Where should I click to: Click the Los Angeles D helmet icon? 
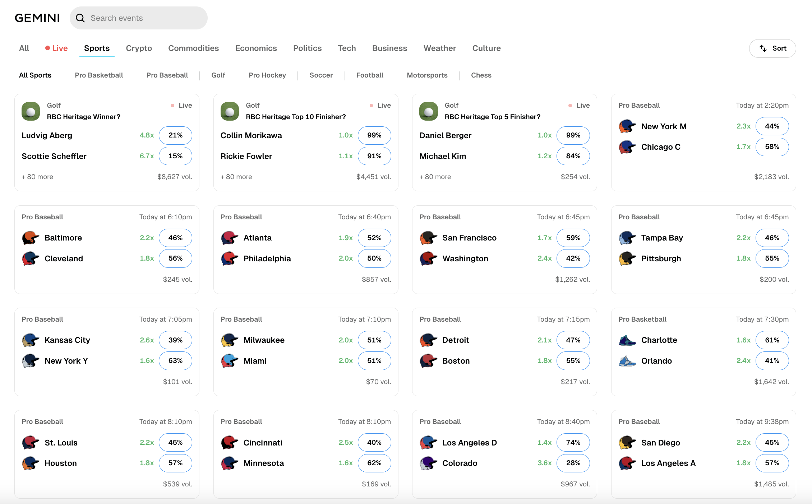[x=428, y=443]
